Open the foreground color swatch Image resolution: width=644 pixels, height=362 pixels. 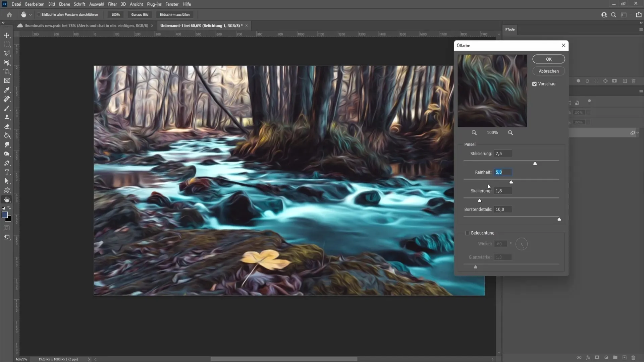point(5,215)
